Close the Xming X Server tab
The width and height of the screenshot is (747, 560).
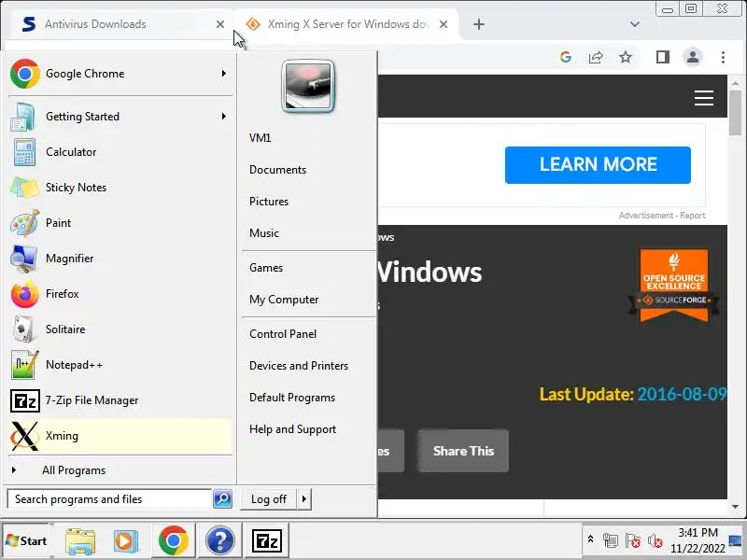[x=444, y=24]
